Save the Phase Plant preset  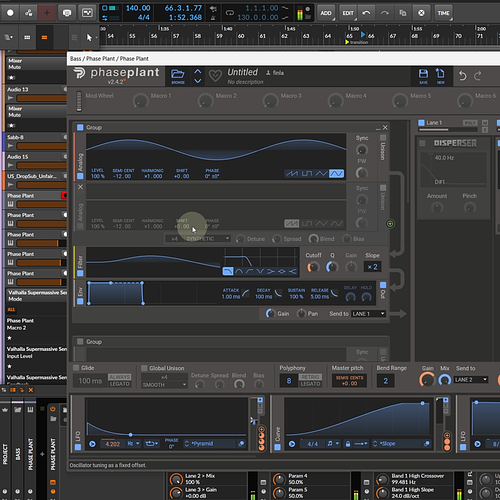pyautogui.click(x=423, y=76)
